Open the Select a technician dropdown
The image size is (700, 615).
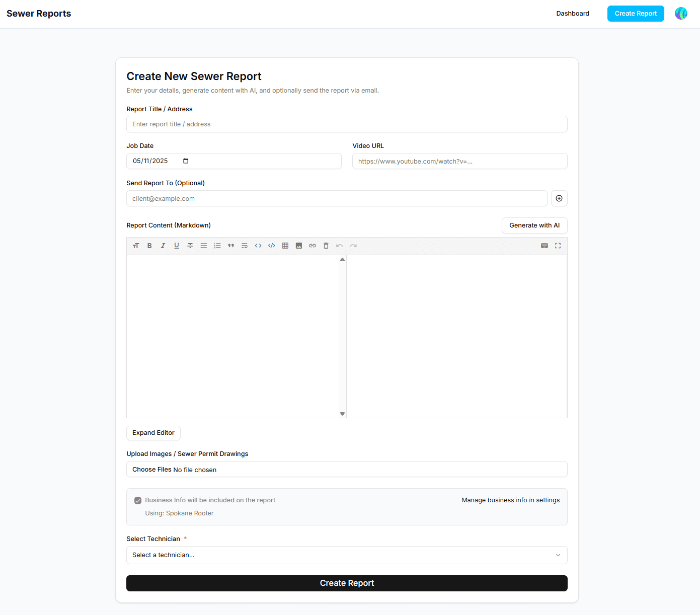click(347, 555)
